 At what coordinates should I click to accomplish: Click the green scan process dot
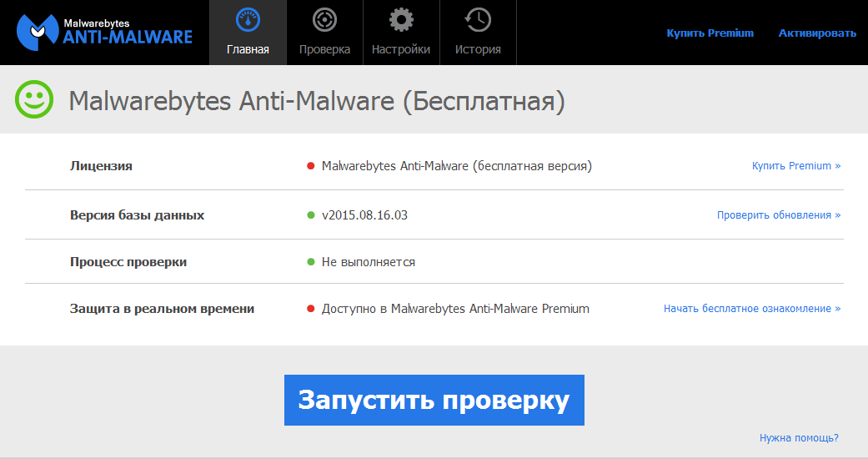coord(311,262)
